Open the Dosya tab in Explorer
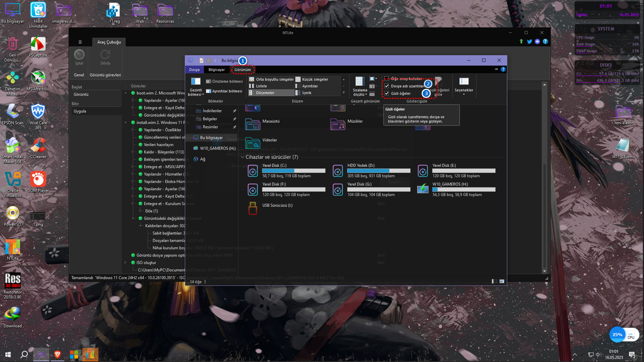 194,69
